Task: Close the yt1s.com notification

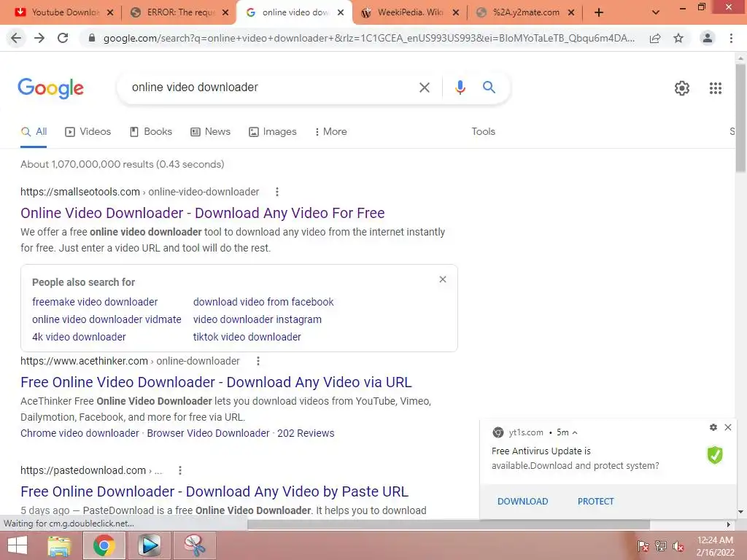Action: (x=728, y=427)
